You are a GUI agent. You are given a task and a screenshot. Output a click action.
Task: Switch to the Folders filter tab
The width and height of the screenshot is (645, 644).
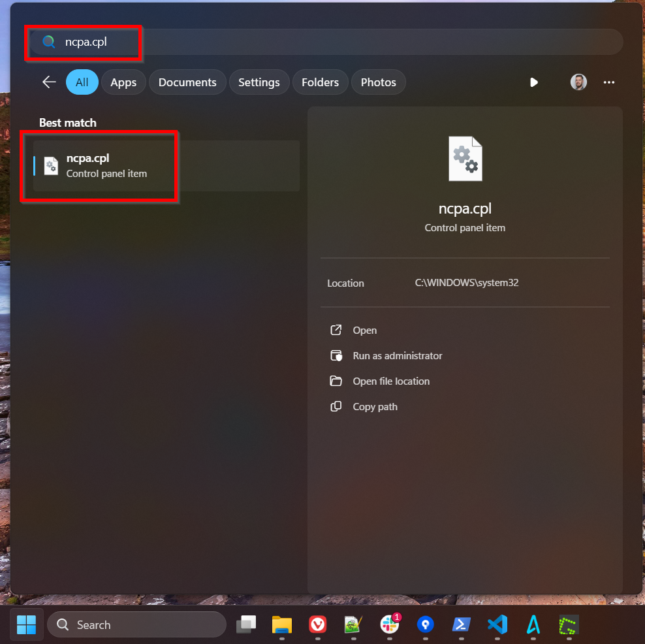[x=320, y=82]
